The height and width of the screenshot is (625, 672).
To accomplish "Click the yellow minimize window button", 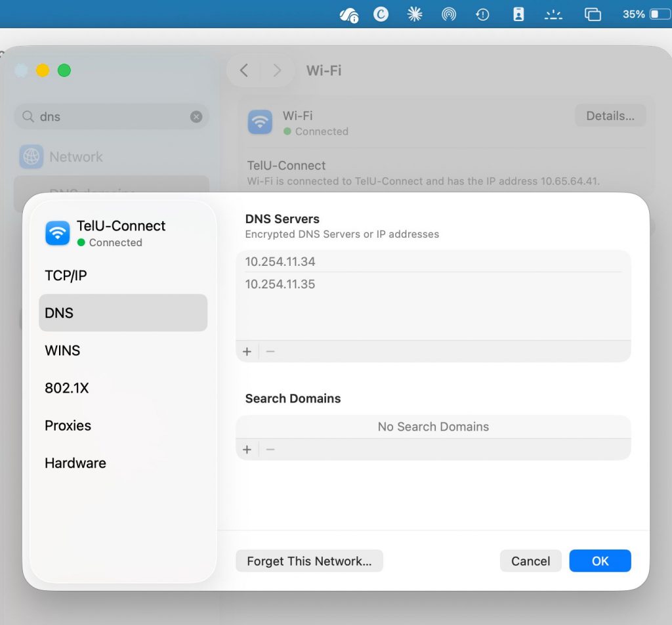I will point(43,70).
